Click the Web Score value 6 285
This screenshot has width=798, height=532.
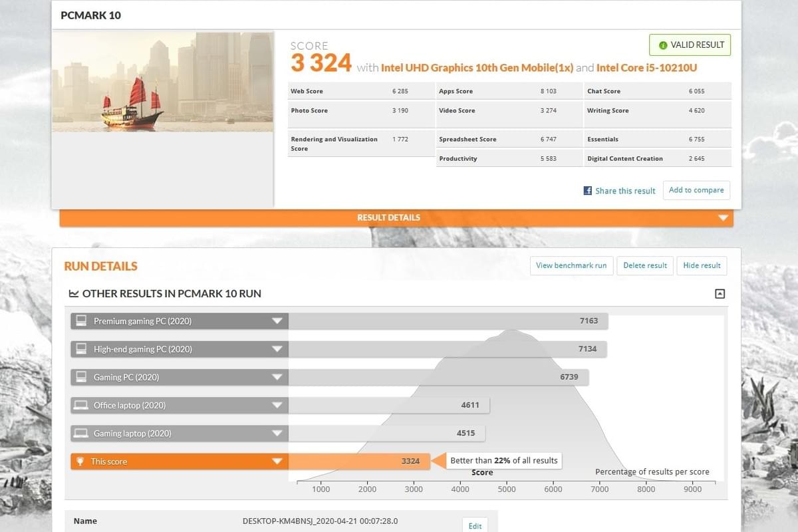point(400,91)
